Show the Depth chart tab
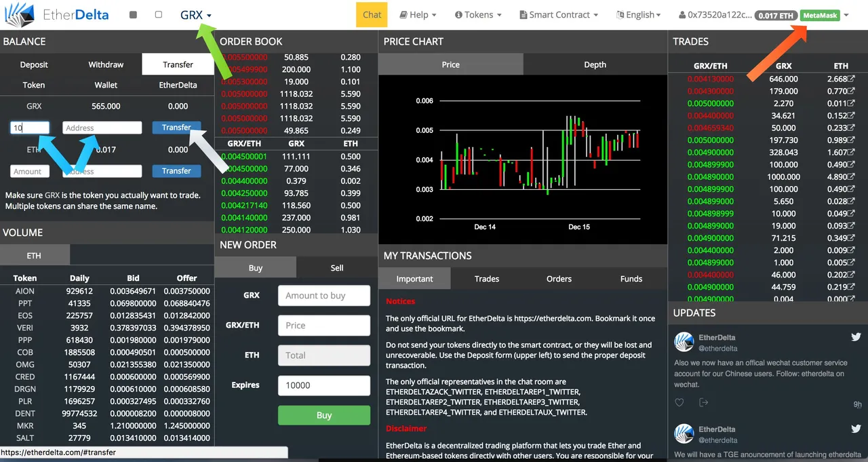 (x=595, y=64)
